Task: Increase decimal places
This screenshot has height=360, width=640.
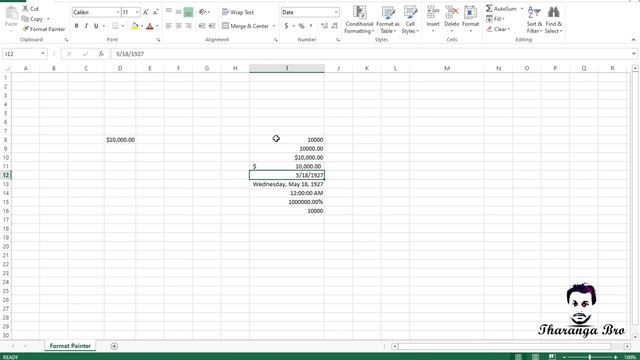Action: point(324,26)
